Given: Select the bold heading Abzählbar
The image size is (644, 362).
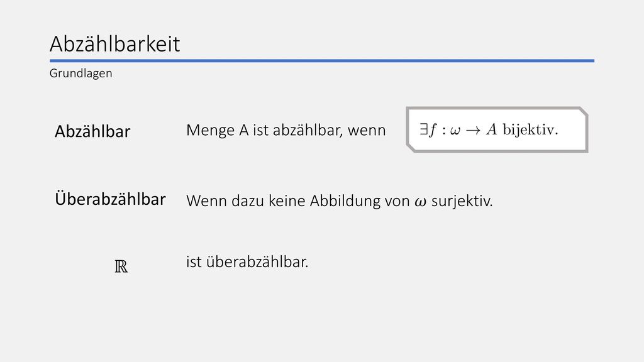Looking at the screenshot, I should point(92,131).
